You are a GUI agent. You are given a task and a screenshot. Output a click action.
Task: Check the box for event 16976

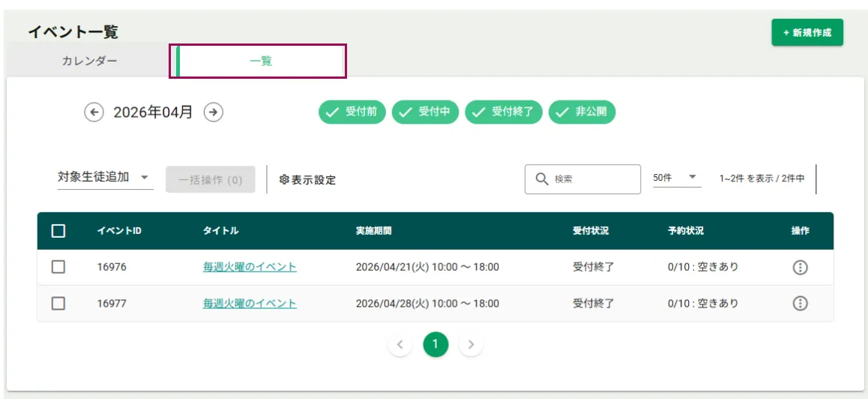pyautogui.click(x=58, y=267)
